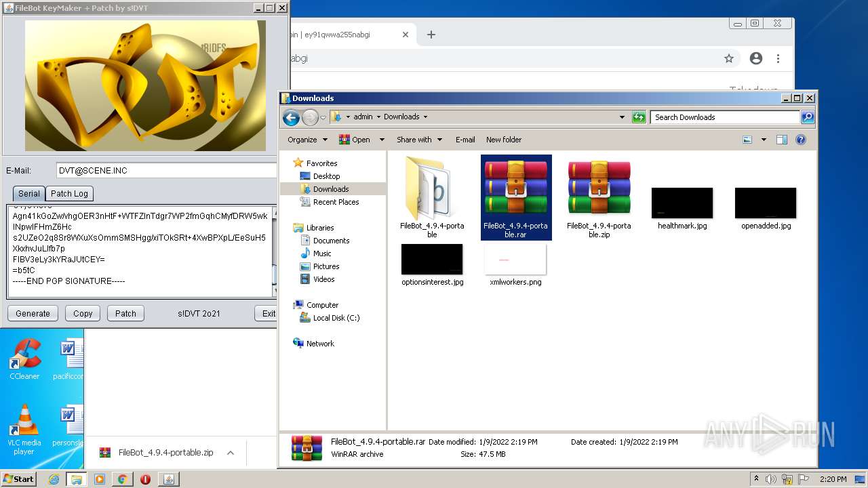Click Action Center flag tray icon
This screenshot has width=868, height=488.
point(803,479)
